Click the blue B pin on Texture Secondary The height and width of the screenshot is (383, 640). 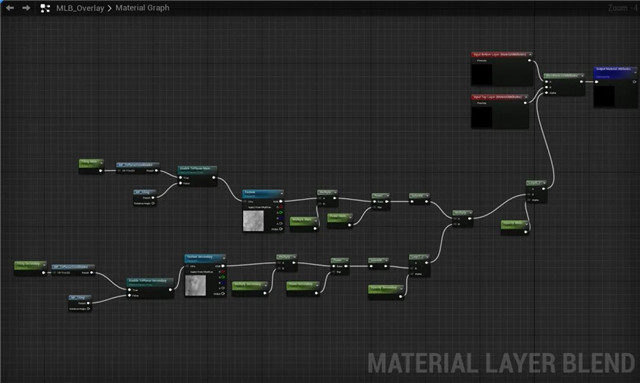[222, 283]
